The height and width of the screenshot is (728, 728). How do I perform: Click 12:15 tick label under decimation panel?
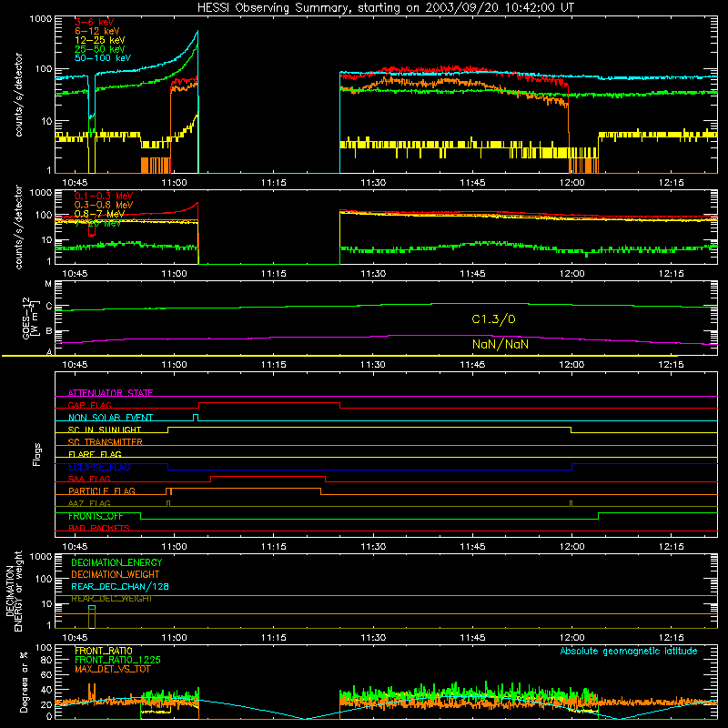672,638
